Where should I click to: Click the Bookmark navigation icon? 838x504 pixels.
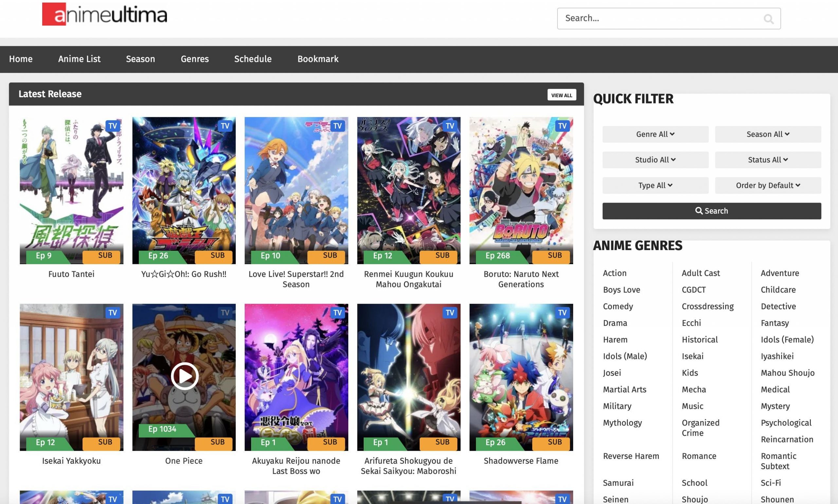(x=317, y=59)
